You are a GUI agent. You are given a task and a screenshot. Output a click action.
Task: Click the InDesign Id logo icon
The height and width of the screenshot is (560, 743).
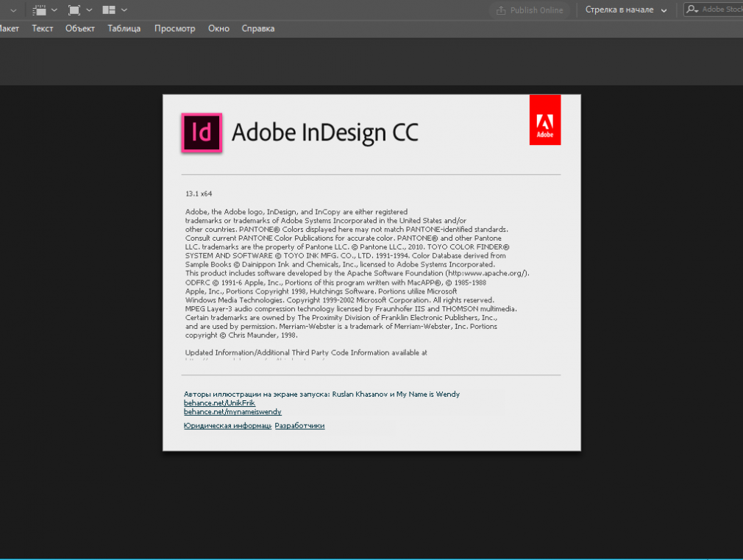point(202,132)
